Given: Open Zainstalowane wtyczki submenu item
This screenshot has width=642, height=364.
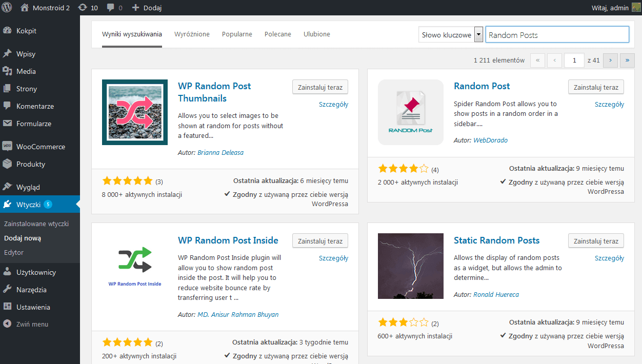Looking at the screenshot, I should [36, 224].
